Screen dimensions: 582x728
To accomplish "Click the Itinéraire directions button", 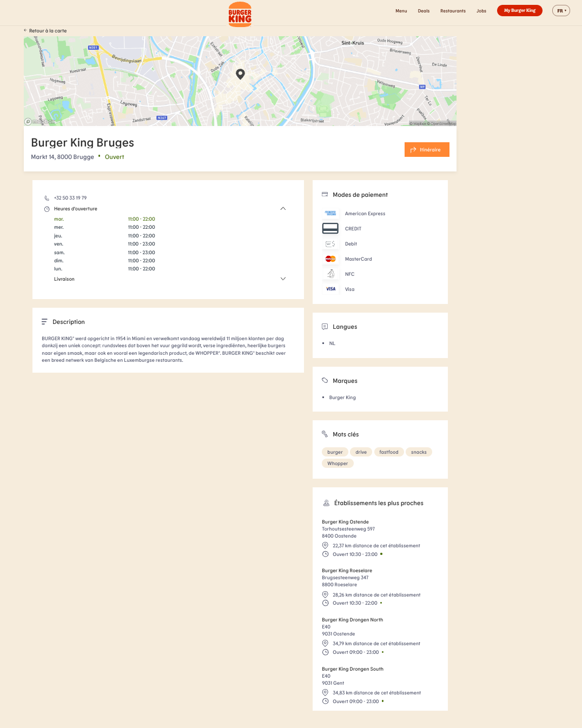I will (x=427, y=150).
